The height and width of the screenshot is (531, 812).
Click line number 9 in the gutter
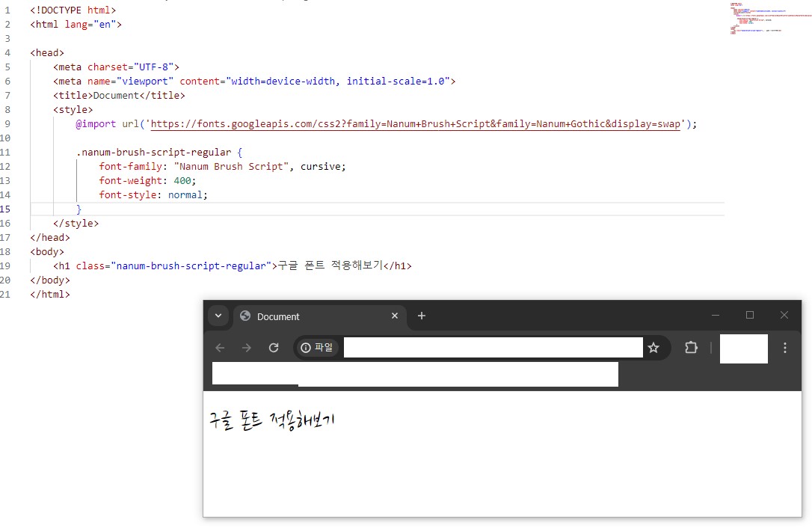click(x=7, y=124)
